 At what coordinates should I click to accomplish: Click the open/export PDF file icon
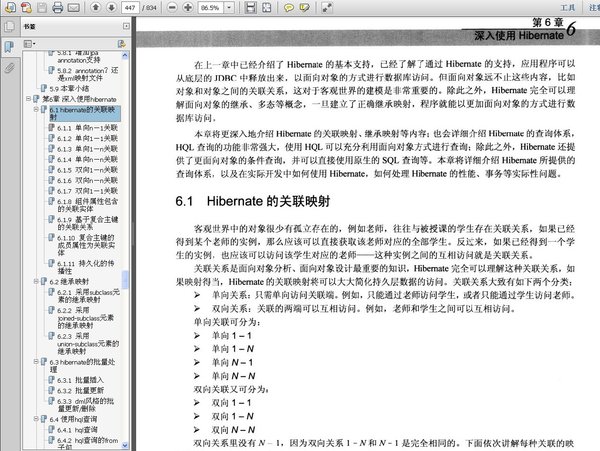(10, 7)
